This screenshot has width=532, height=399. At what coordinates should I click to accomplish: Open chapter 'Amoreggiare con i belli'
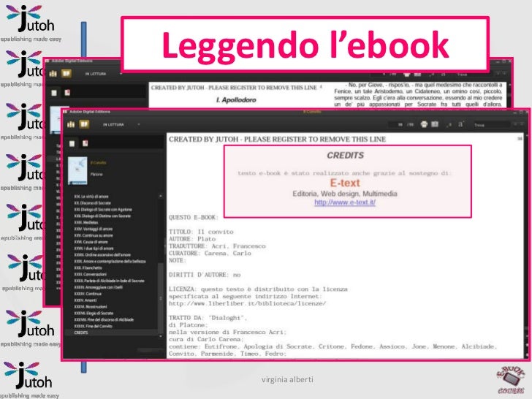(99, 287)
